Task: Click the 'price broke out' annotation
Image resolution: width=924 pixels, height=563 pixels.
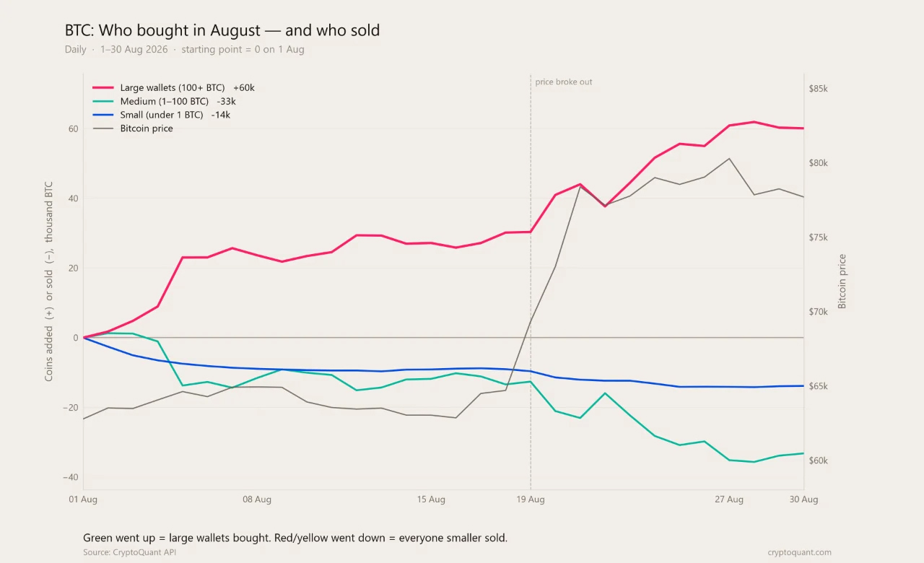Action: [564, 82]
